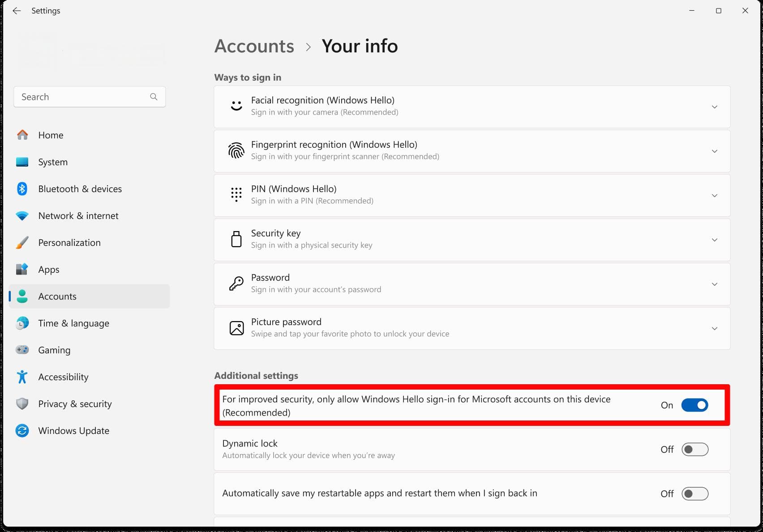Screen dimensions: 763x532
Task: Expand Fingerprint recognition chevron
Action: click(715, 151)
